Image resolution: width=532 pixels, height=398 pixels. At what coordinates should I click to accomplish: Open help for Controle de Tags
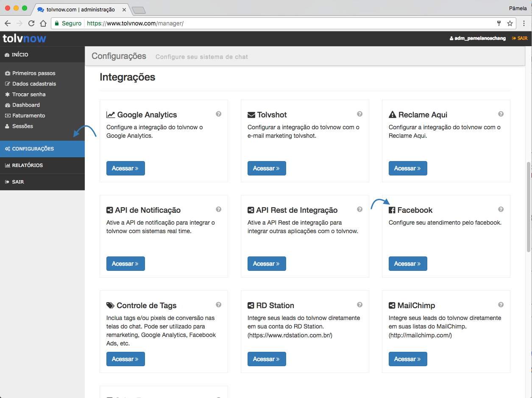(x=218, y=305)
